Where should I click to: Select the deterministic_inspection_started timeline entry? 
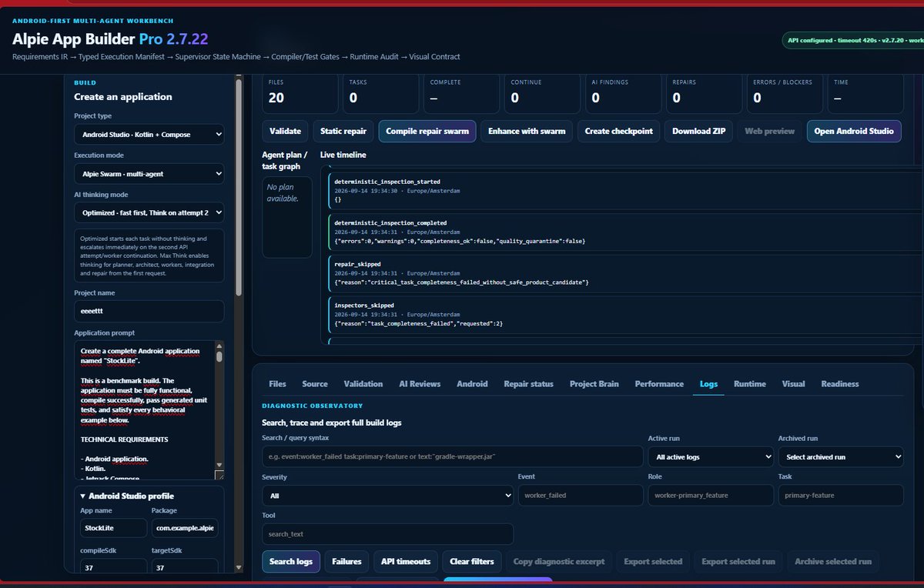(625, 191)
